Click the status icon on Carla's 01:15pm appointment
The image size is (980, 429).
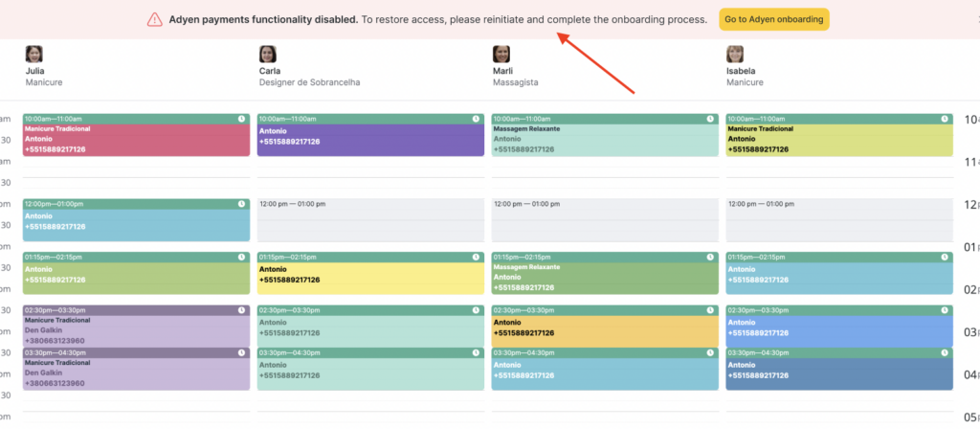point(477,257)
